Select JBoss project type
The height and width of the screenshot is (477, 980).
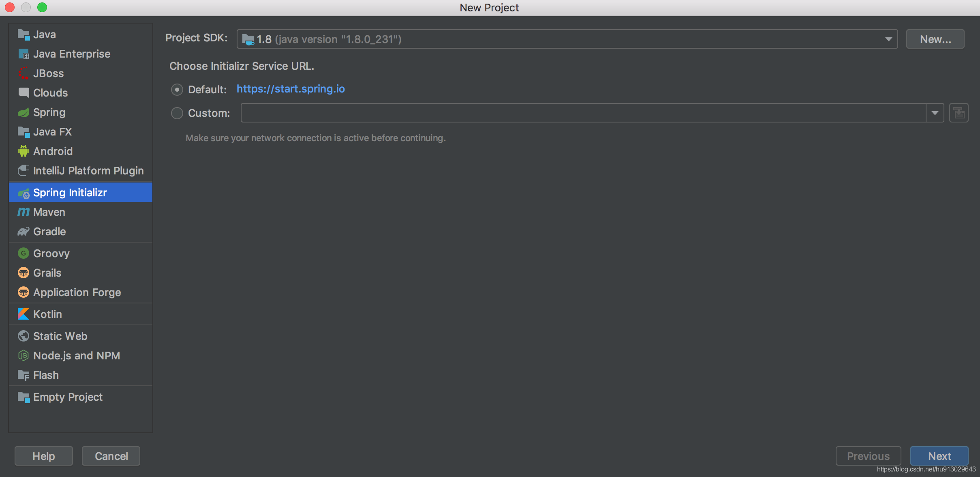(81, 73)
